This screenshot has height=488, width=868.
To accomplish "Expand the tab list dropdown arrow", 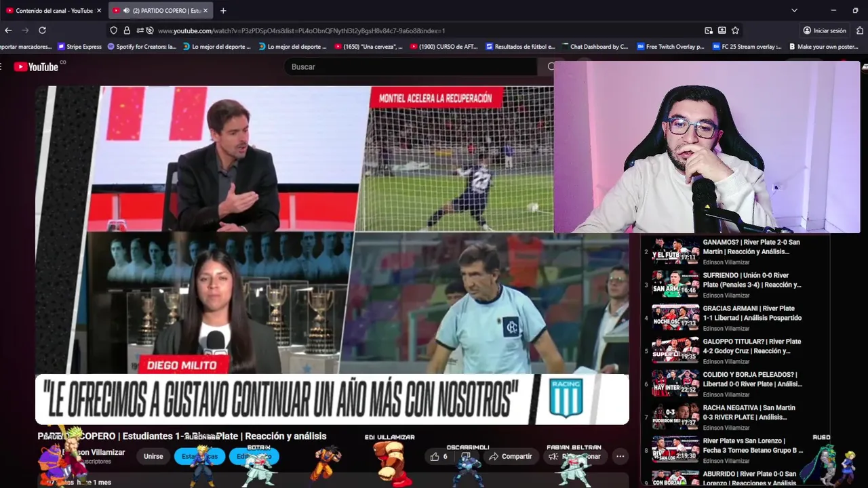I will pos(794,11).
